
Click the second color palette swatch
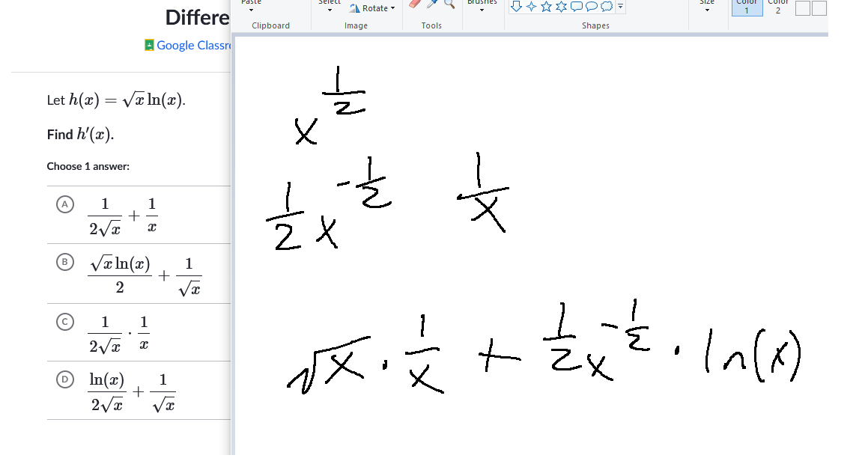(819, 8)
